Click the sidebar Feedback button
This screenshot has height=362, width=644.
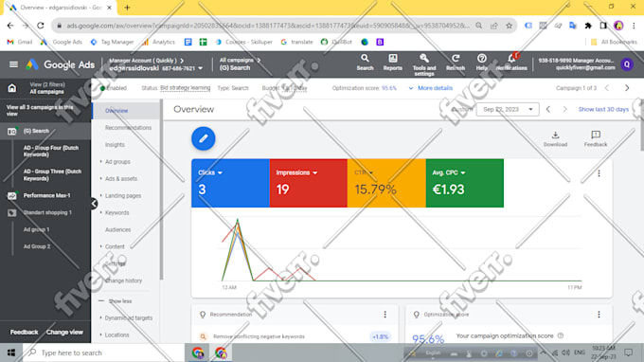pos(24,332)
